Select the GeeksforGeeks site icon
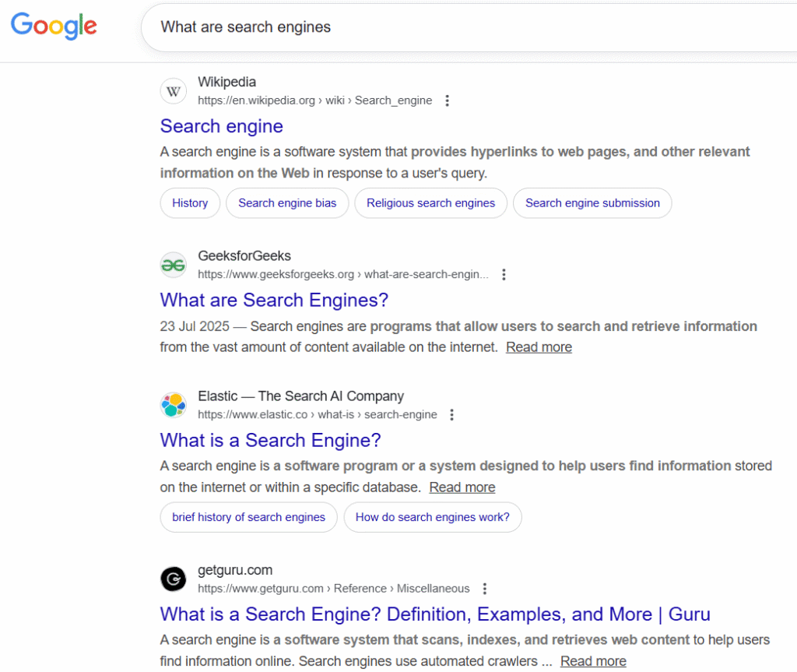The height and width of the screenshot is (672, 797). [173, 265]
